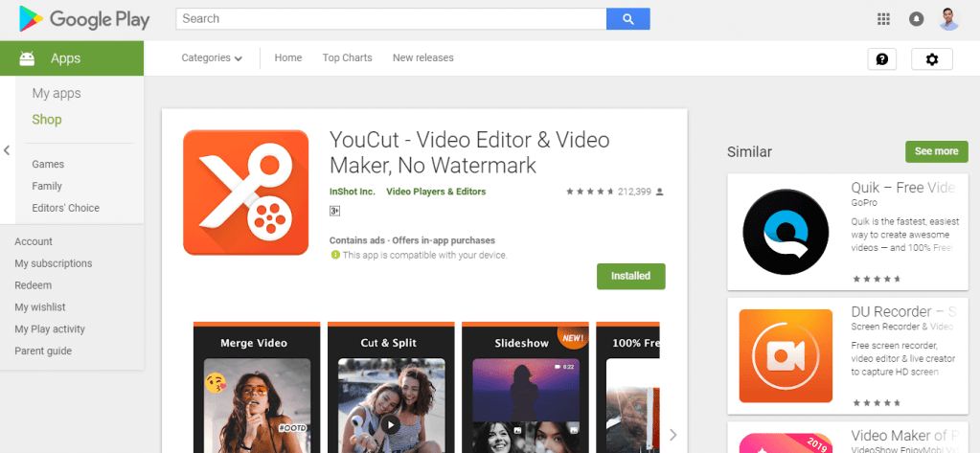Open the New releases tab
This screenshot has width=980, height=453.
tap(423, 58)
